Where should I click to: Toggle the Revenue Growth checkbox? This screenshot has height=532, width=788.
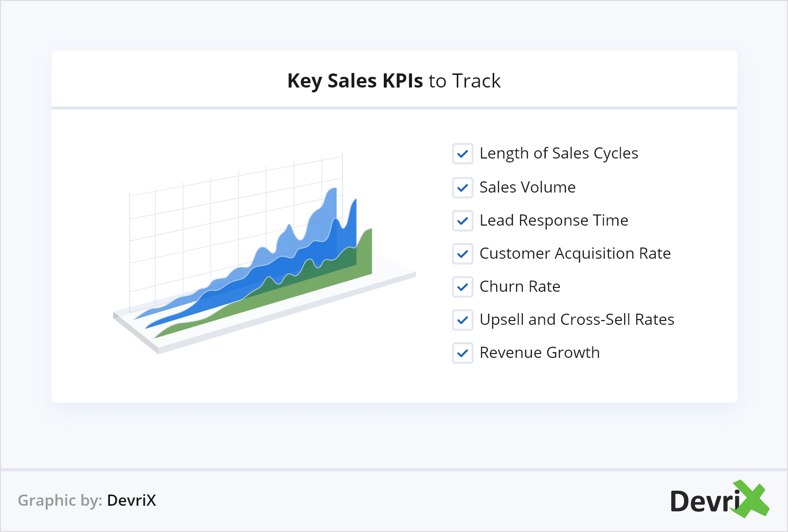coord(463,353)
